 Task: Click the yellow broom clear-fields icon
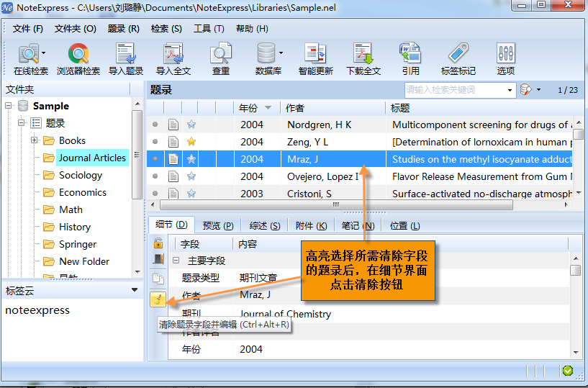point(158,299)
